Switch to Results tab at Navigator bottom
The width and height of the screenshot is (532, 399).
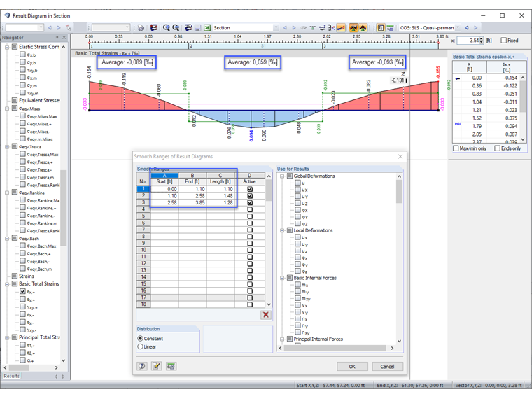[12, 377]
